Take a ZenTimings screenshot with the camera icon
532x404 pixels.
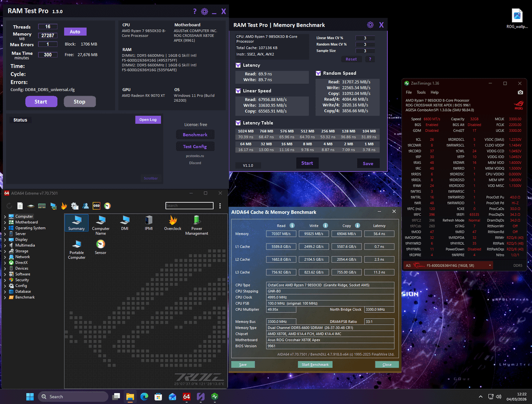[521, 92]
